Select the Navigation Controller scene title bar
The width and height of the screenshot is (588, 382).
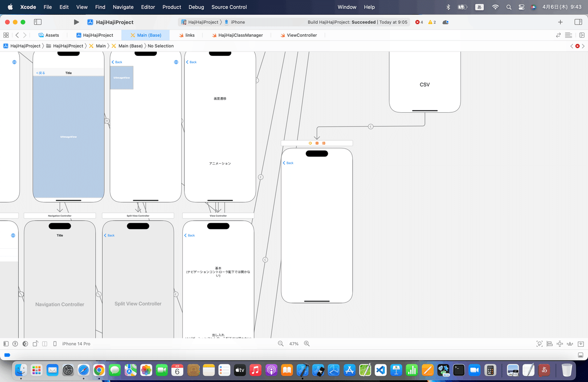(x=60, y=216)
